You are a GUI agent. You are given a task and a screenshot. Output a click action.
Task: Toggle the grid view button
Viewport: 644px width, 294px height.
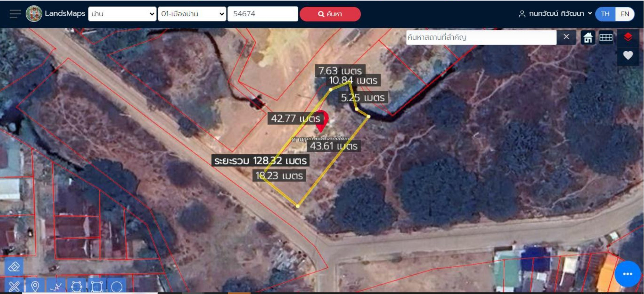click(606, 37)
